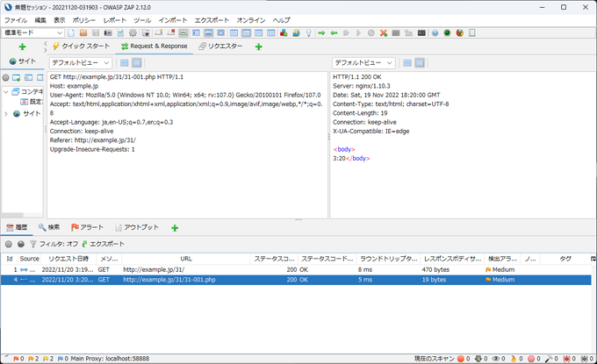The width and height of the screenshot is (597, 364).
Task: Click the grey drop (circle-slash) toolbar icon
Action: [370, 33]
